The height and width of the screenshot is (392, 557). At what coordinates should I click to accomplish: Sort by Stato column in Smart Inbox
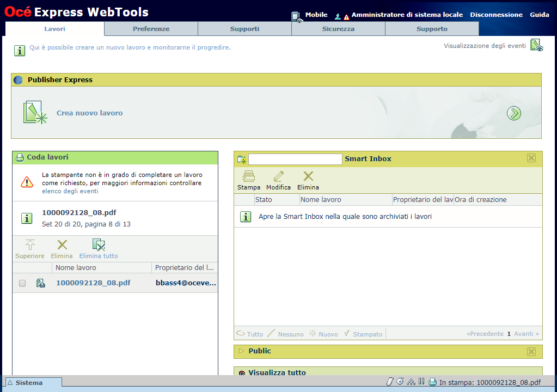click(x=277, y=200)
